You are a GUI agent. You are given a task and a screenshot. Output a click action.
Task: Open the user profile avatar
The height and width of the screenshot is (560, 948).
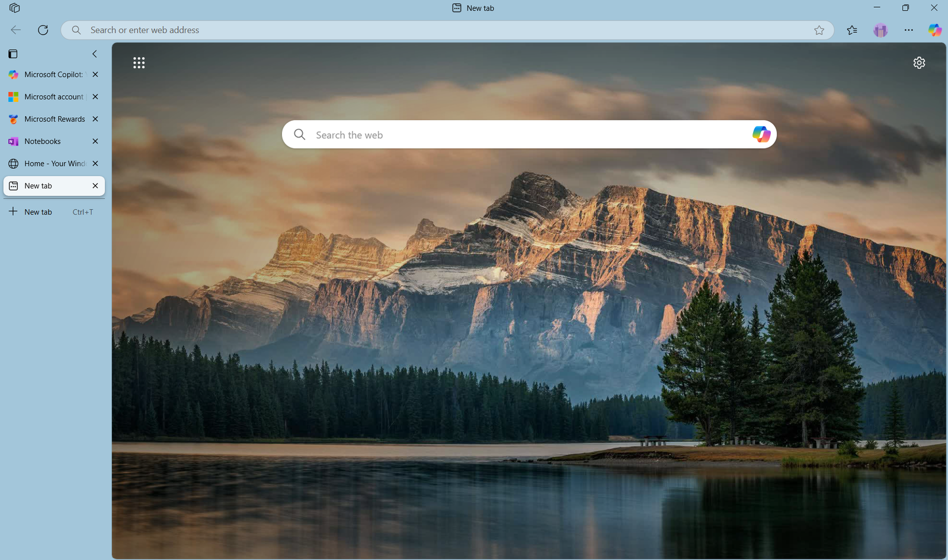click(880, 30)
